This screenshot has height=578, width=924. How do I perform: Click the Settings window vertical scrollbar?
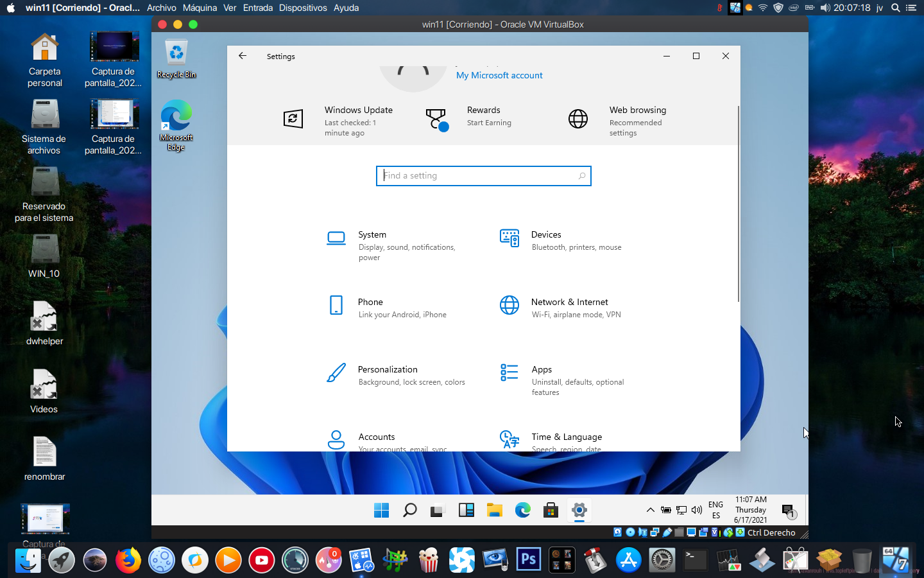tap(739, 204)
